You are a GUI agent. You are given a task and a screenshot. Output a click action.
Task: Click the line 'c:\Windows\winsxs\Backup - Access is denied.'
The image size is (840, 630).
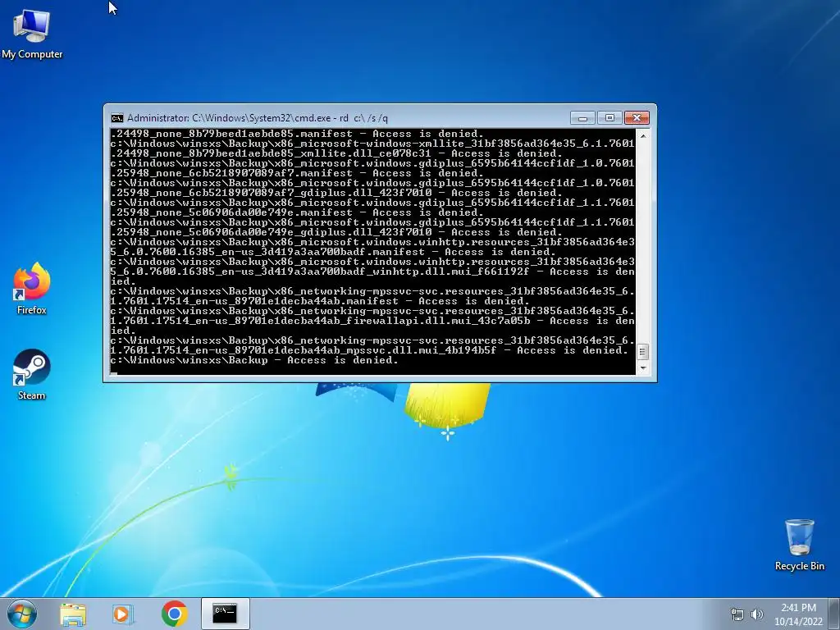254,361
